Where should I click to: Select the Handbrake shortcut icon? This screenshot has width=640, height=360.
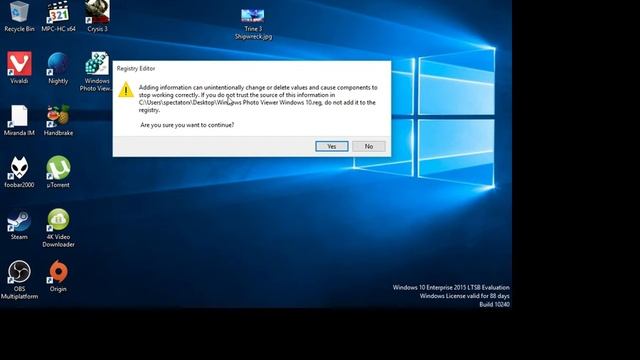[58, 120]
